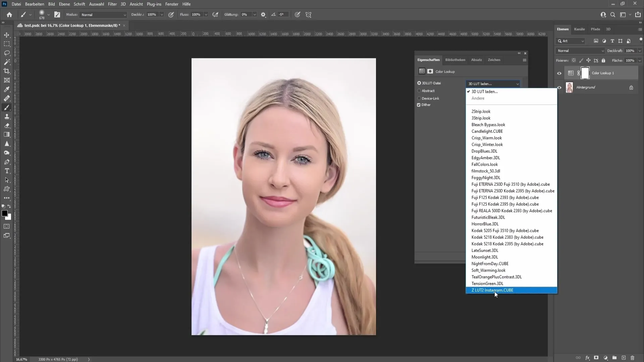Expand the layer Deckkraft dropdown arrow
This screenshot has width=644, height=362.
click(640, 51)
